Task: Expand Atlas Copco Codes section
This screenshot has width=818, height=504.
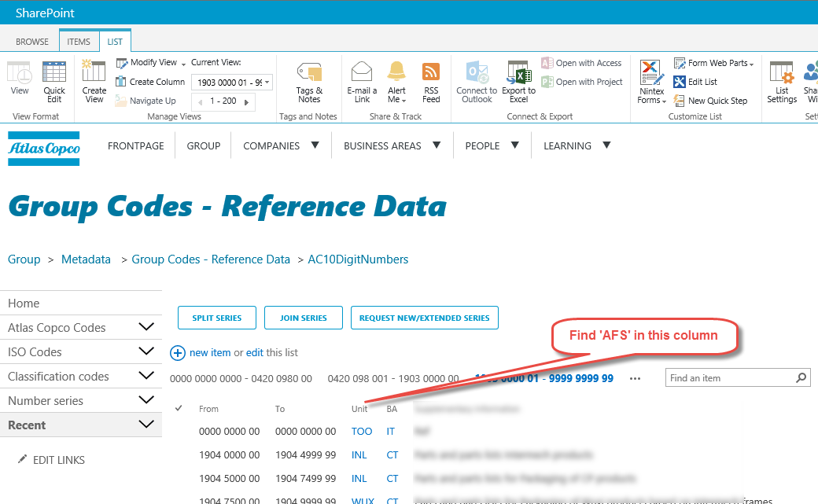Action: (x=146, y=327)
